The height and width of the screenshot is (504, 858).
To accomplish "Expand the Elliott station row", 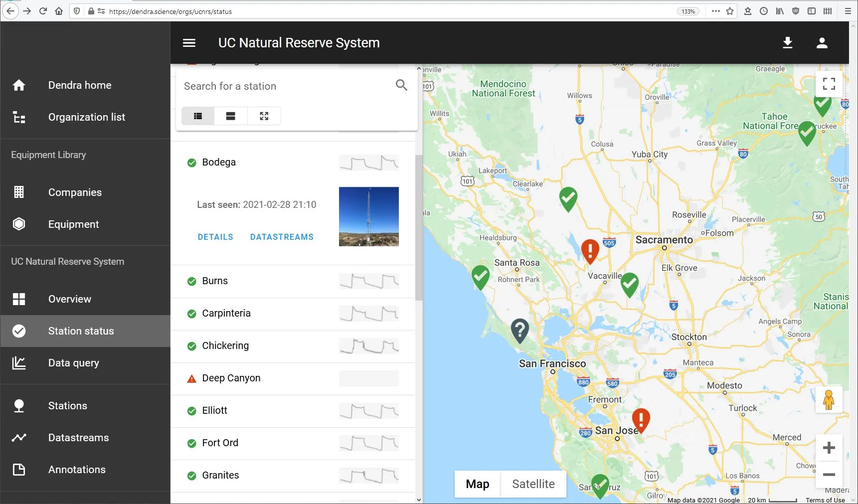I will click(293, 411).
